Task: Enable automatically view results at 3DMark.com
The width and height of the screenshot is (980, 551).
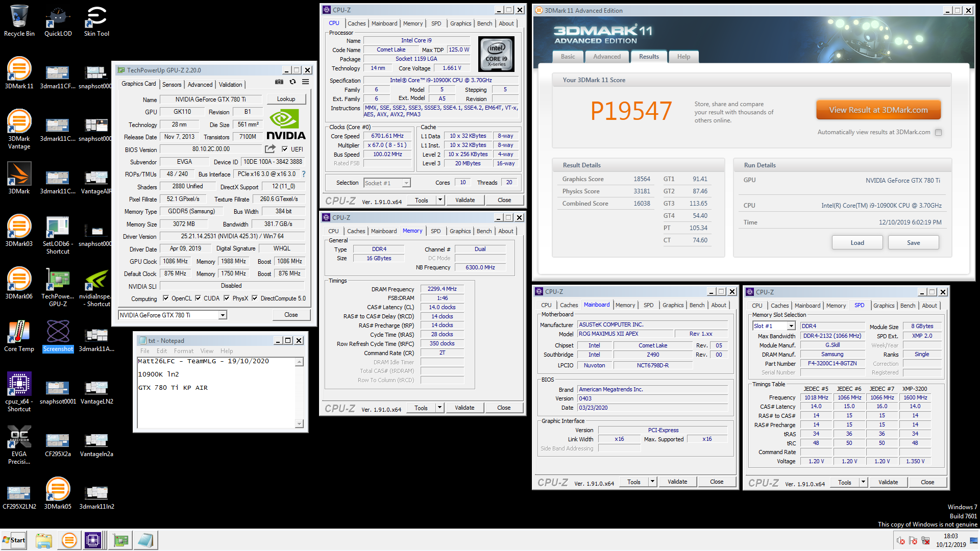Action: click(938, 132)
